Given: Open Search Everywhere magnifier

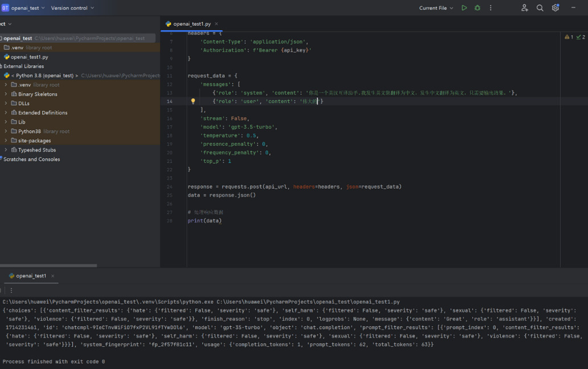Looking at the screenshot, I should 540,8.
